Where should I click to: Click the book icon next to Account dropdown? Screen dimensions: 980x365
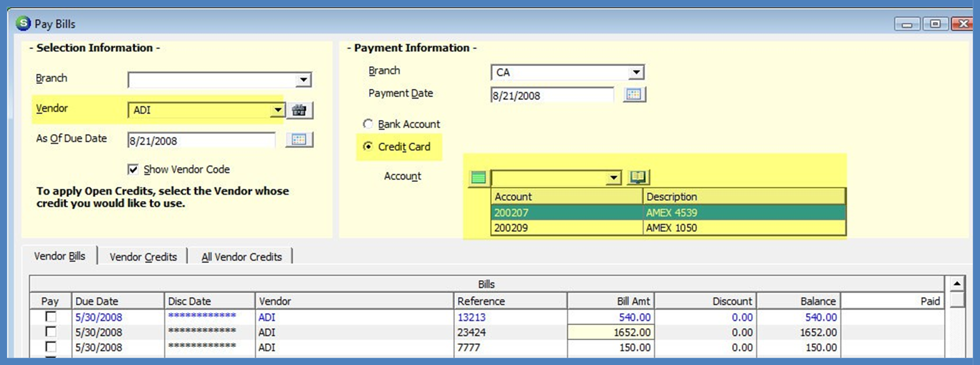638,177
